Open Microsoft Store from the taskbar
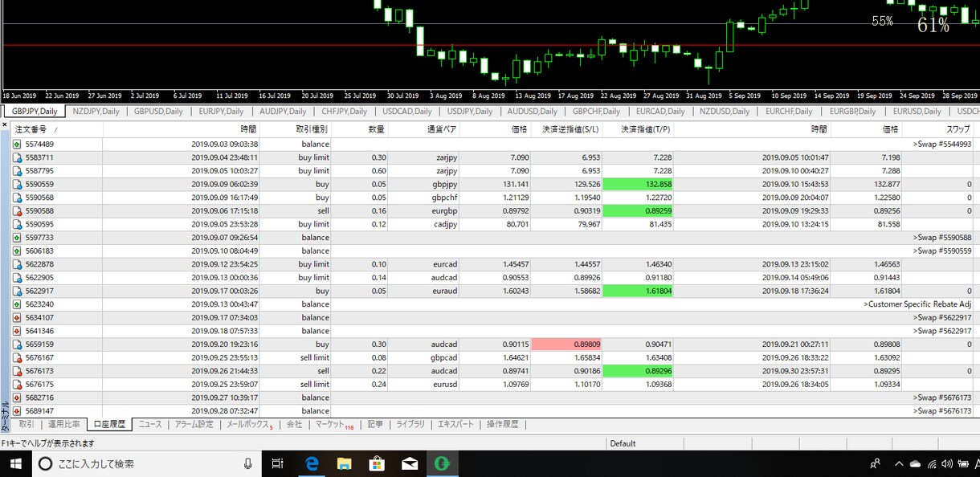This screenshot has height=477, width=980. [x=377, y=463]
